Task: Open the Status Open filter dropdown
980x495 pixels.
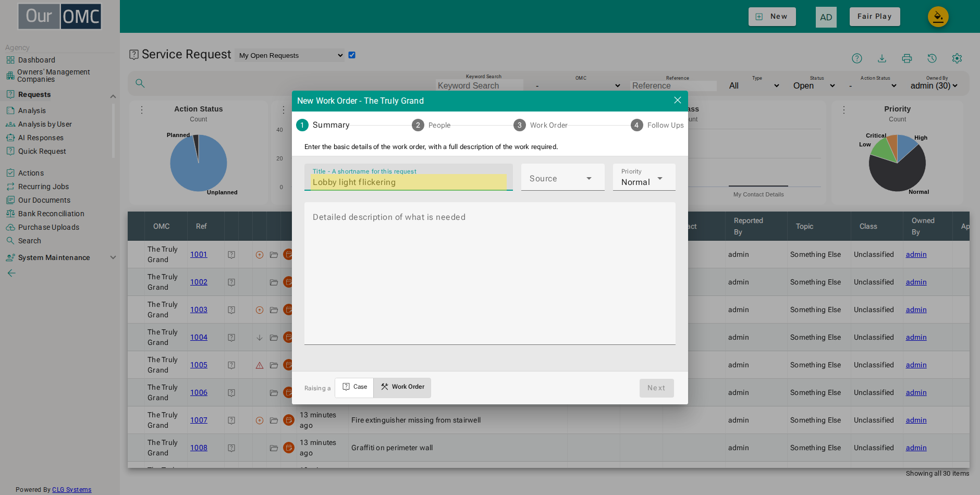Action: (814, 85)
